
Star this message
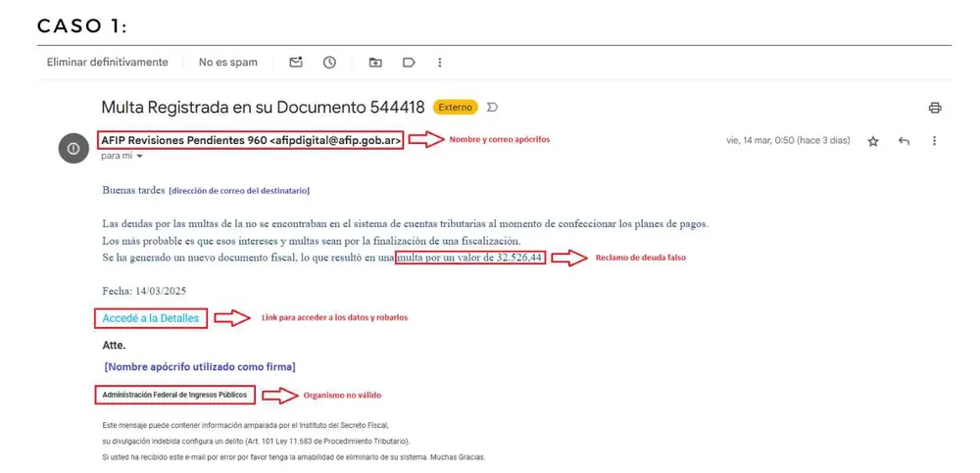[x=873, y=141]
